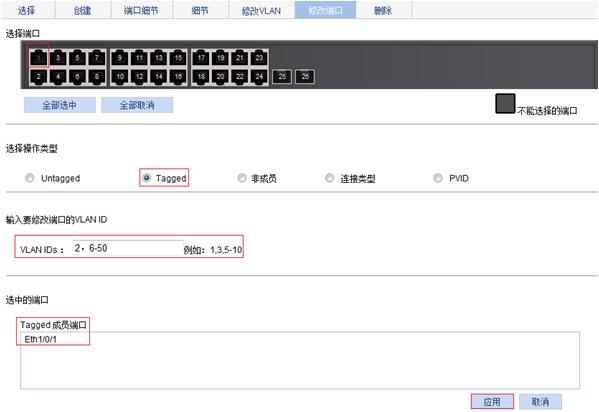Pick port 26 uplink icon
This screenshot has height=412, width=599.
click(x=305, y=76)
